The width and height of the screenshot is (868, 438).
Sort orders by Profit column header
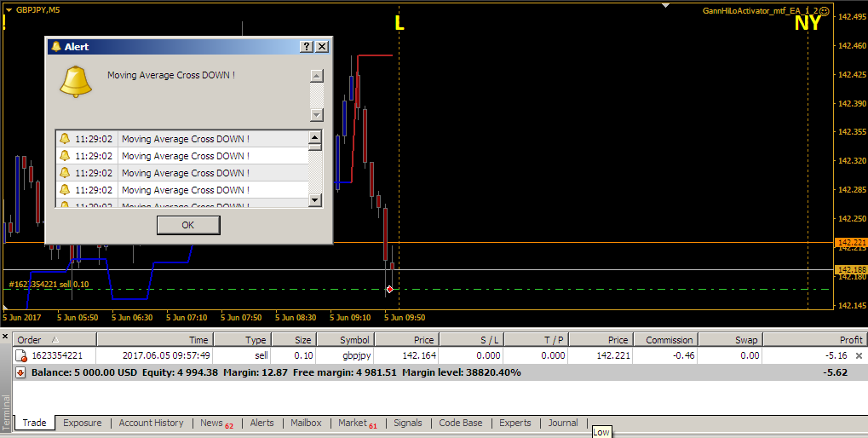(813, 340)
